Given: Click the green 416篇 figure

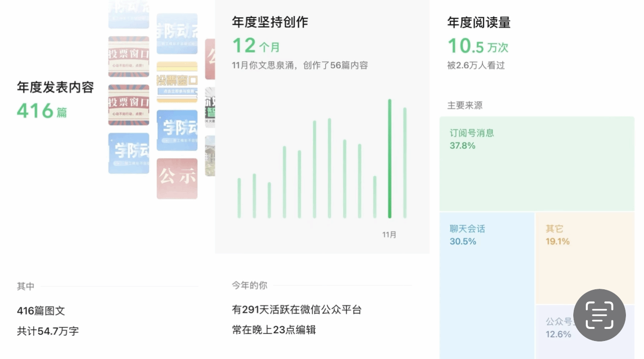Looking at the screenshot, I should tap(42, 111).
